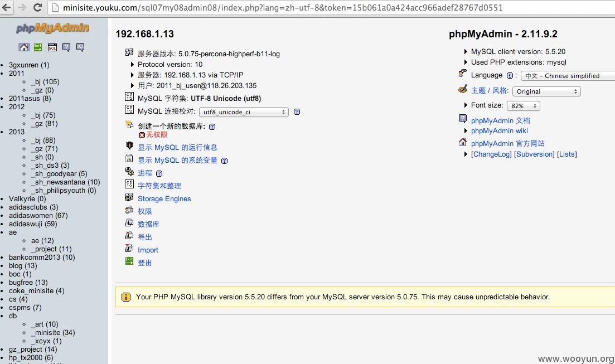Select _project (11) under ae
This screenshot has height=364, width=615.
[x=51, y=249]
